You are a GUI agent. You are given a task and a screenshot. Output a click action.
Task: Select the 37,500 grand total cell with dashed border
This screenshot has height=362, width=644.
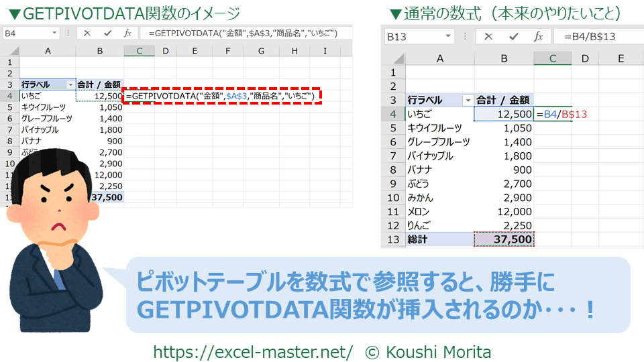[x=504, y=239]
